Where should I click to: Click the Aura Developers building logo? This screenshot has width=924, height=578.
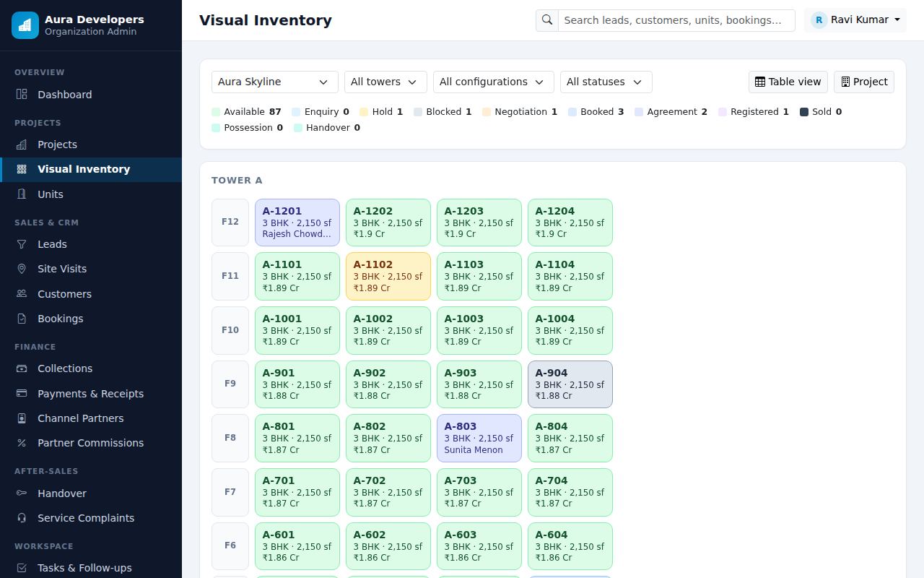[25, 25]
